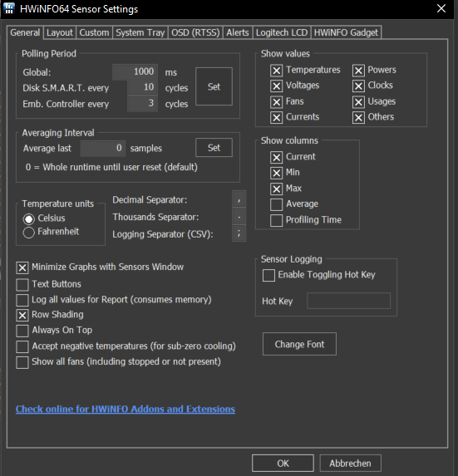Viewport: 458px width, 476px height.
Task: Open the Custom tab
Action: 94,32
